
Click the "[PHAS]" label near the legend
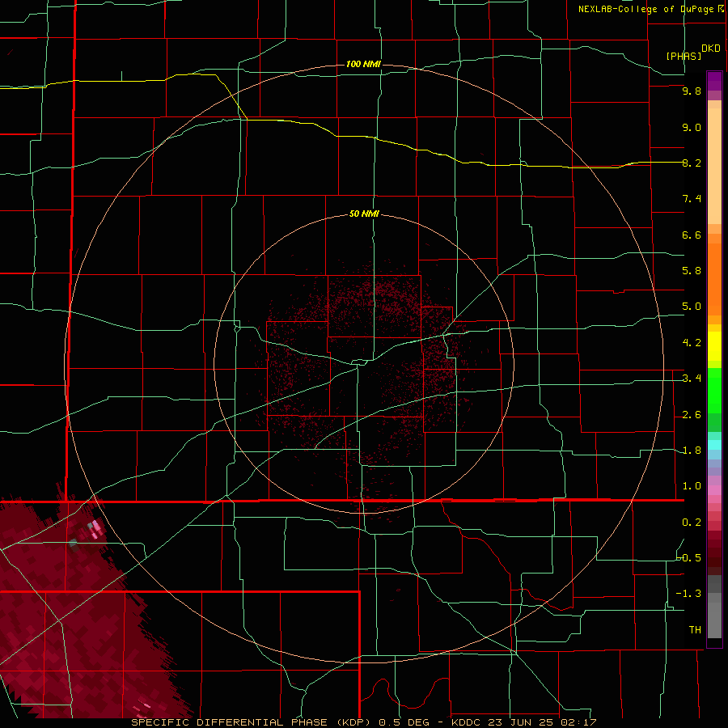(684, 56)
